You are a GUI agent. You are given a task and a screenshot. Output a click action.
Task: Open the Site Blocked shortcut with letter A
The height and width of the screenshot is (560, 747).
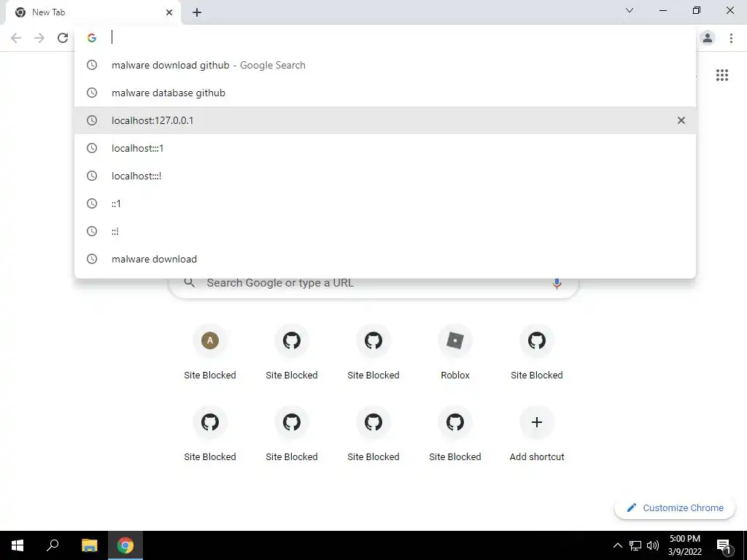click(210, 353)
